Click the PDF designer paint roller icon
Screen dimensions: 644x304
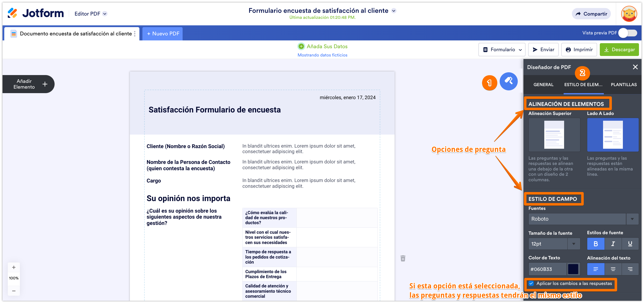coord(508,81)
